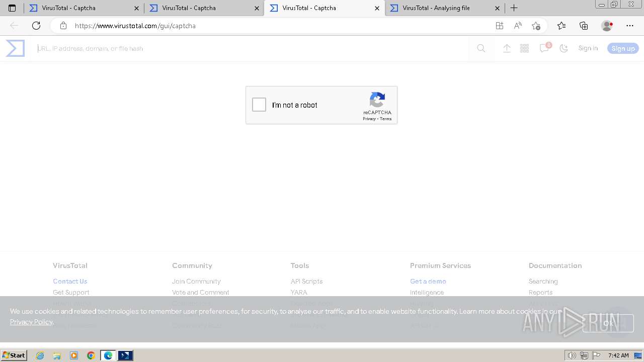Accept cookies with the OK button
This screenshot has width=644, height=362.
(608, 323)
